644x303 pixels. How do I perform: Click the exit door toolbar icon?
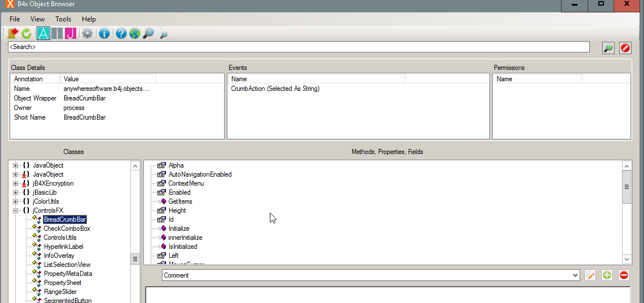click(13, 33)
